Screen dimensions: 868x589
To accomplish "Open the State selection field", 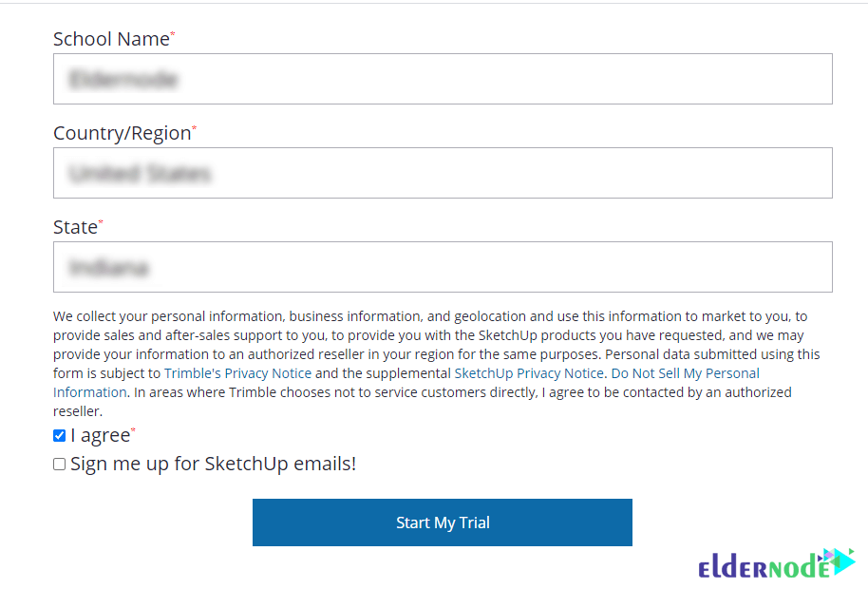I will [443, 267].
